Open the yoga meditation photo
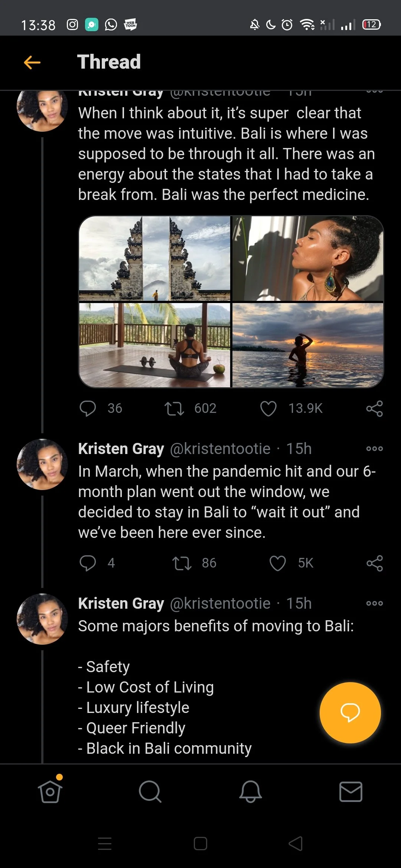The image size is (401, 868). pyautogui.click(x=154, y=345)
